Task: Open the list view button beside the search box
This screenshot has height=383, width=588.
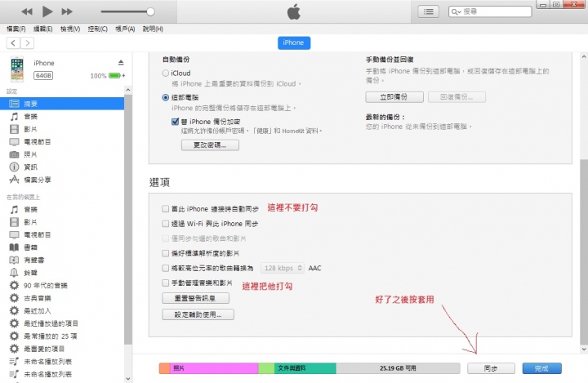Action: click(x=428, y=12)
